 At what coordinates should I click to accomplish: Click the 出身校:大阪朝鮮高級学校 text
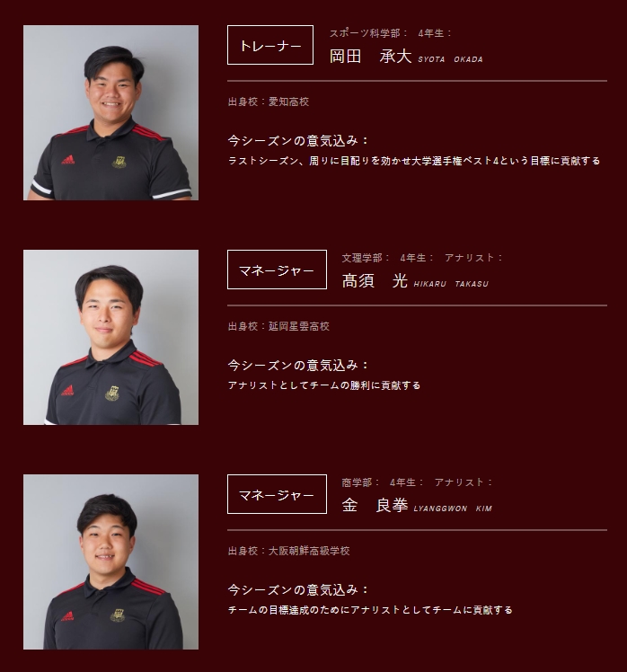click(x=289, y=551)
